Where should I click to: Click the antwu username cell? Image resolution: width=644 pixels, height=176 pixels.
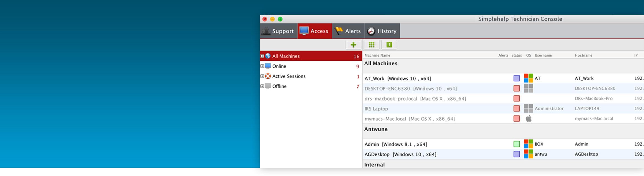pos(541,154)
